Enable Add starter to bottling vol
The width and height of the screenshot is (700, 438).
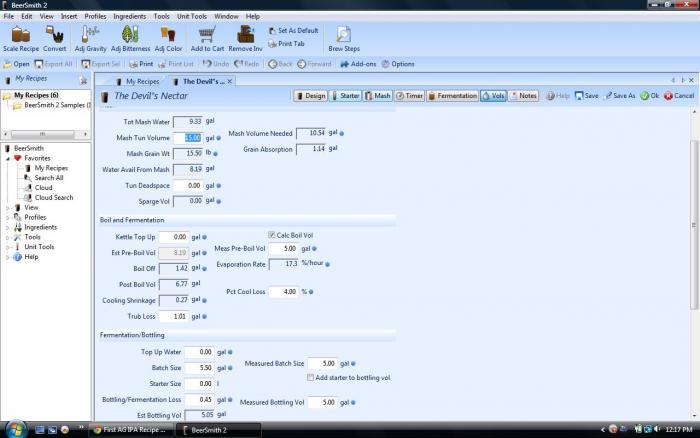(x=310, y=378)
